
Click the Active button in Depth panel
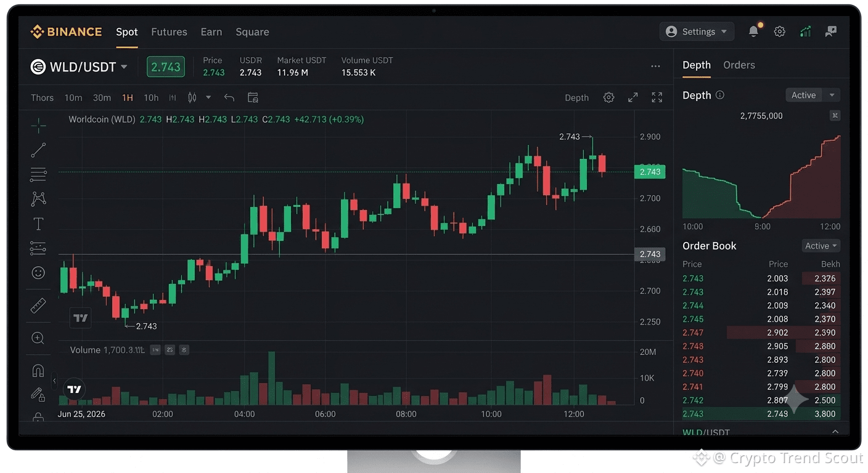(804, 95)
